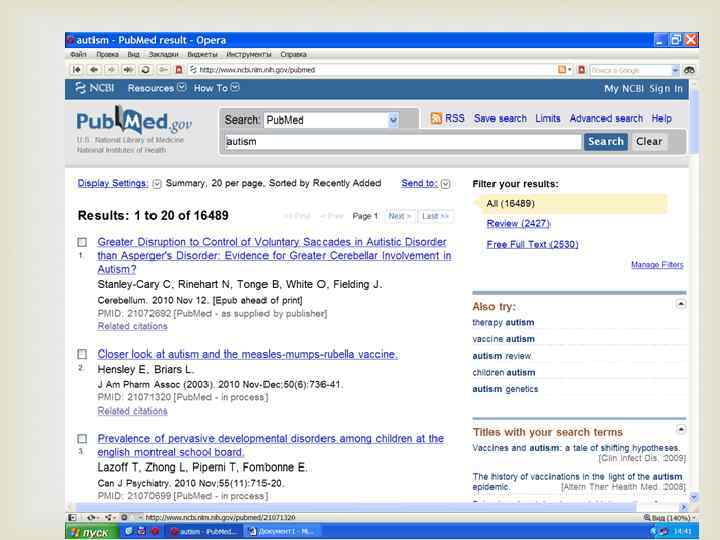
Task: Click the gray circle icon in Opera status bar
Action: coord(124,518)
